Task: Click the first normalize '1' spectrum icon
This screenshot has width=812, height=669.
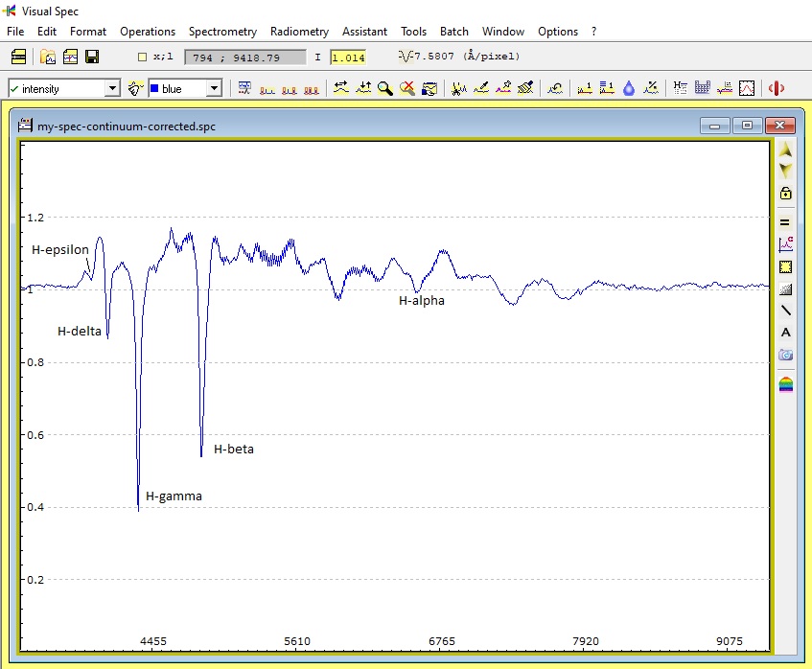Action: (x=585, y=88)
